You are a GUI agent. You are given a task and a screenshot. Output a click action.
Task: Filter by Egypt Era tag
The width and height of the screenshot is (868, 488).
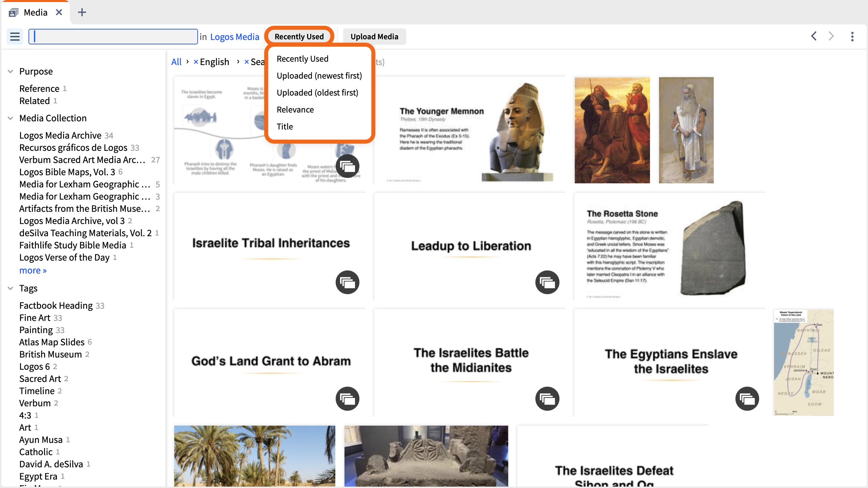pyautogui.click(x=38, y=476)
